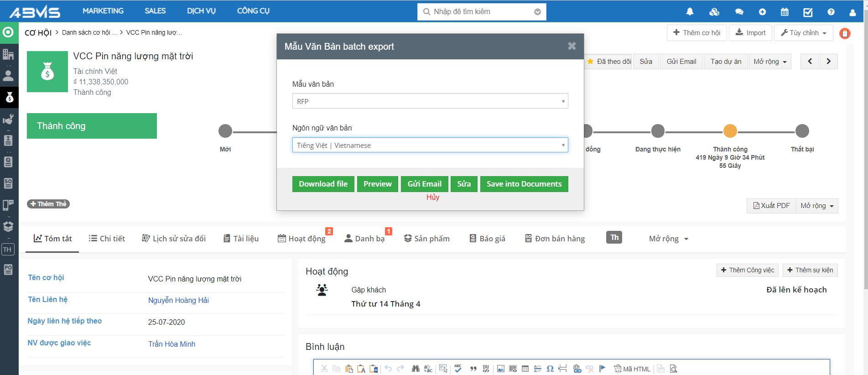This screenshot has width=868, height=375.
Task: Close the batch export dialog
Action: pos(572,46)
